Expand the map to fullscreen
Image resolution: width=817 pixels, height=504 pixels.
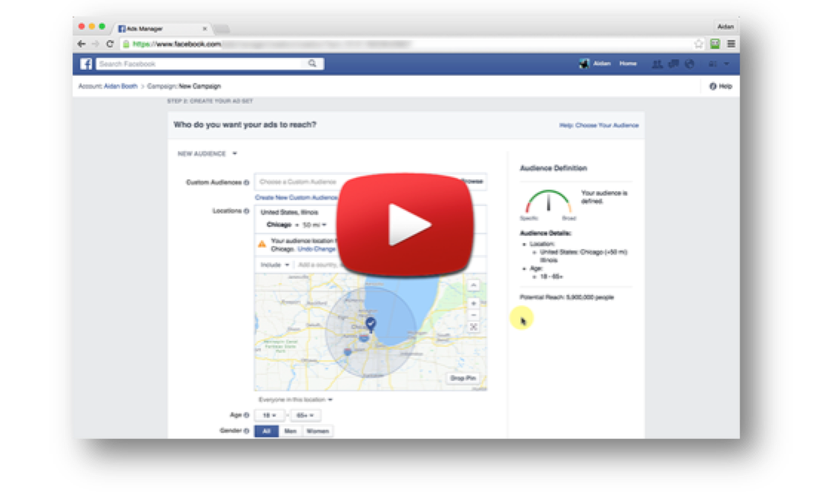point(474,327)
